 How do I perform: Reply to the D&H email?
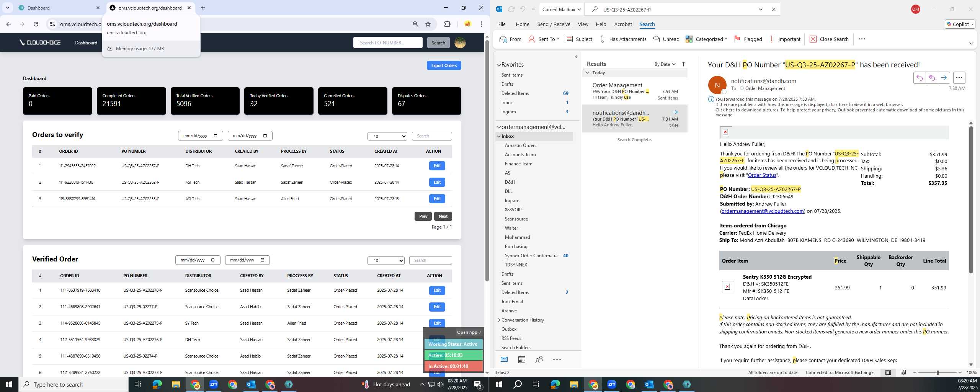[919, 78]
